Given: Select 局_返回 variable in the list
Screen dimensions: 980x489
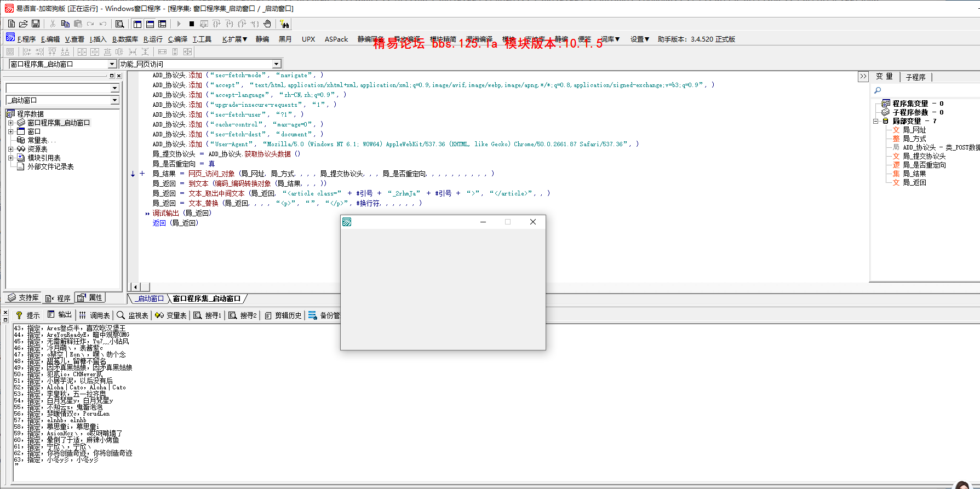Looking at the screenshot, I should click(914, 182).
